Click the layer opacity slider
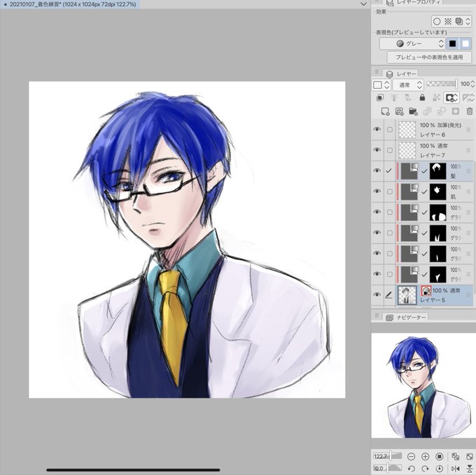 point(442,84)
